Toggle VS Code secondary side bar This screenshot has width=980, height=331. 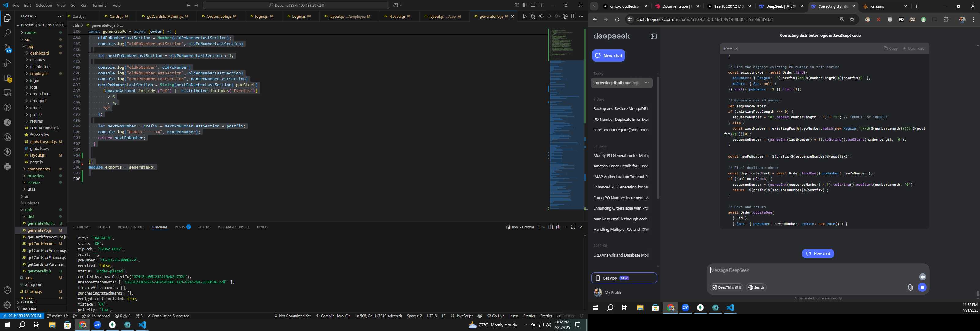coord(541,5)
